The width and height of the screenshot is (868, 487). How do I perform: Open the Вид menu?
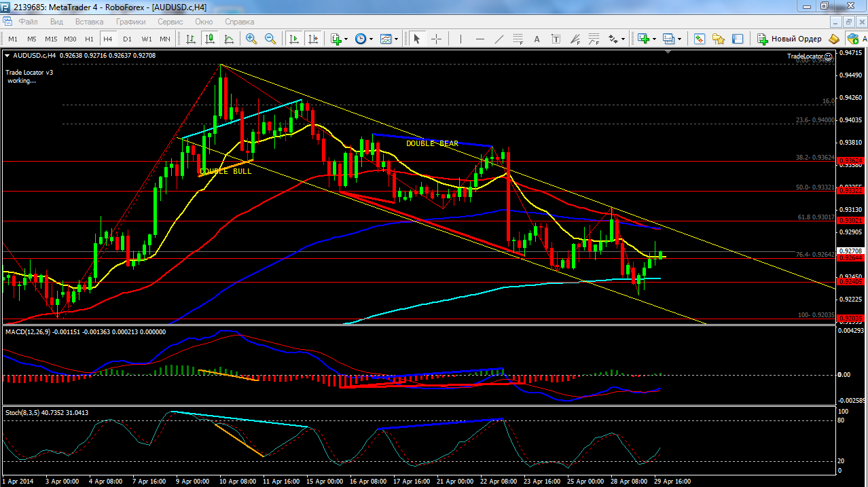tap(56, 22)
